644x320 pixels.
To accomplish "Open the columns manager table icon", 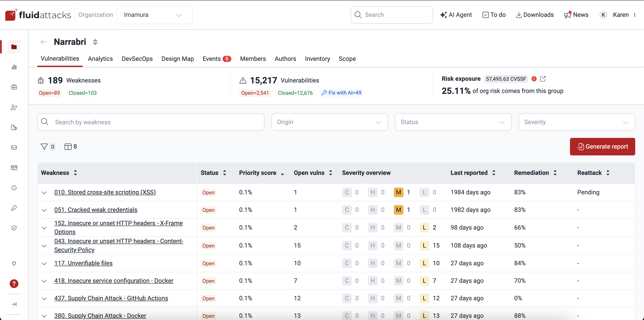I will [68, 147].
